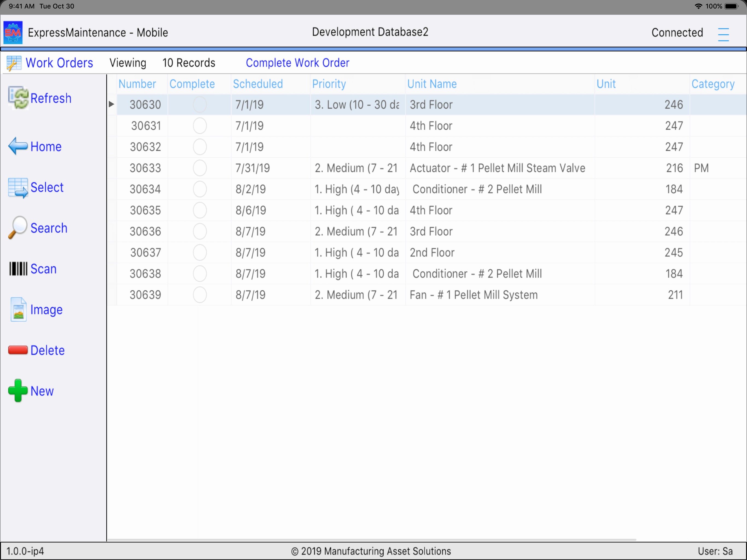Toggle Complete circle for work order 30638
The height and width of the screenshot is (560, 747).
(200, 274)
